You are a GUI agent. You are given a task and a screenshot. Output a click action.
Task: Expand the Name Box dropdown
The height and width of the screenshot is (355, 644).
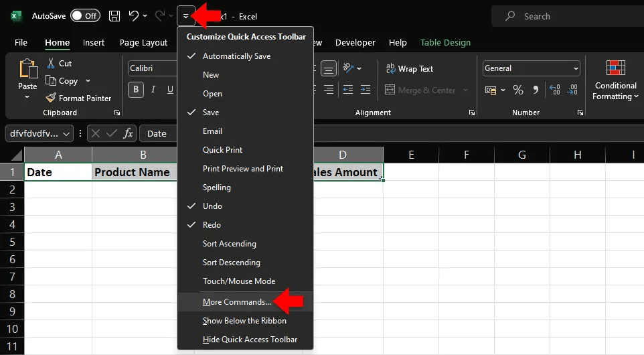coord(66,134)
